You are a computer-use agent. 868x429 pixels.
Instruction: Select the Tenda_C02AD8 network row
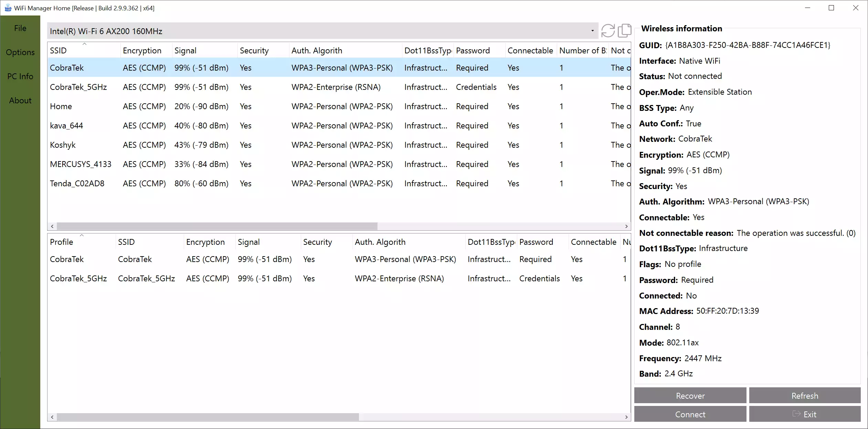point(339,184)
